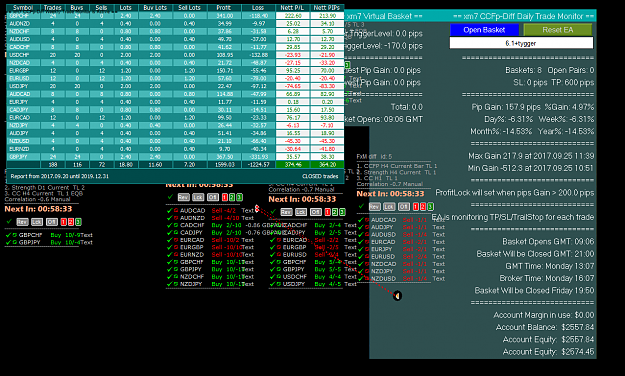Click the red direction icon beside NZDJPY Sell -1/1

367,271
